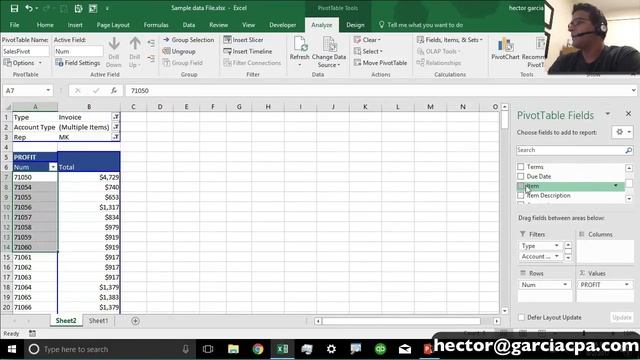Click the Active Field input box
The image size is (640, 360).
tap(79, 51)
